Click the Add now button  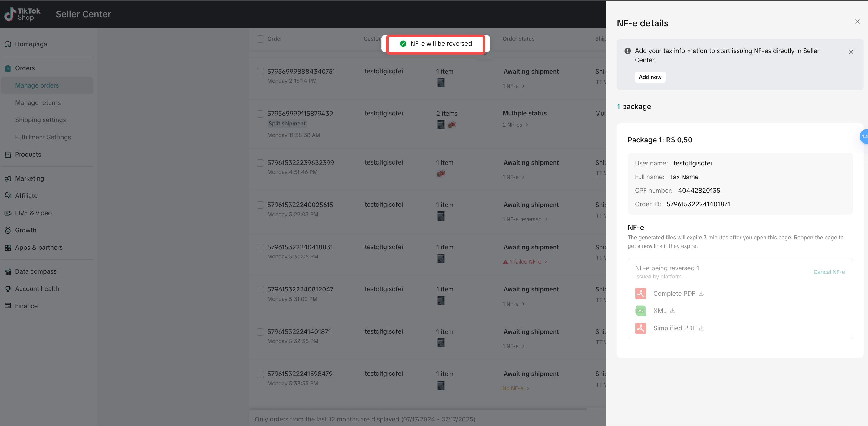click(650, 77)
